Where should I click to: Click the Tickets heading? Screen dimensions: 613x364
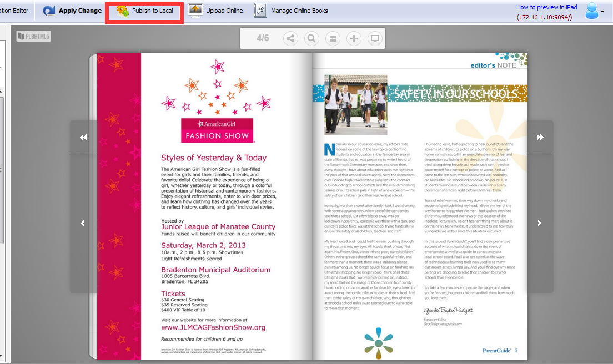173,294
